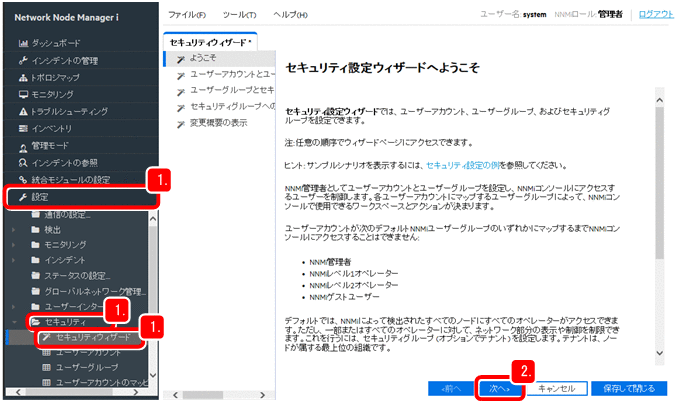The width and height of the screenshot is (683, 405).
Task: Open the インベントリ workspace
Action: (81, 128)
